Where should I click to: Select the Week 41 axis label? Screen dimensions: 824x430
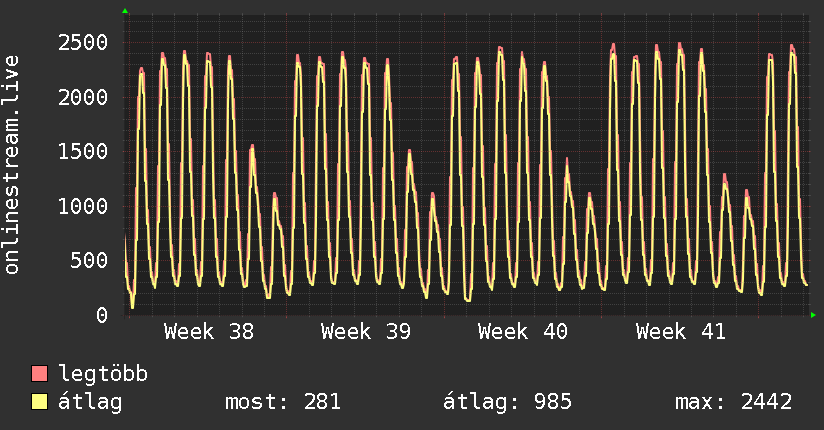[680, 332]
